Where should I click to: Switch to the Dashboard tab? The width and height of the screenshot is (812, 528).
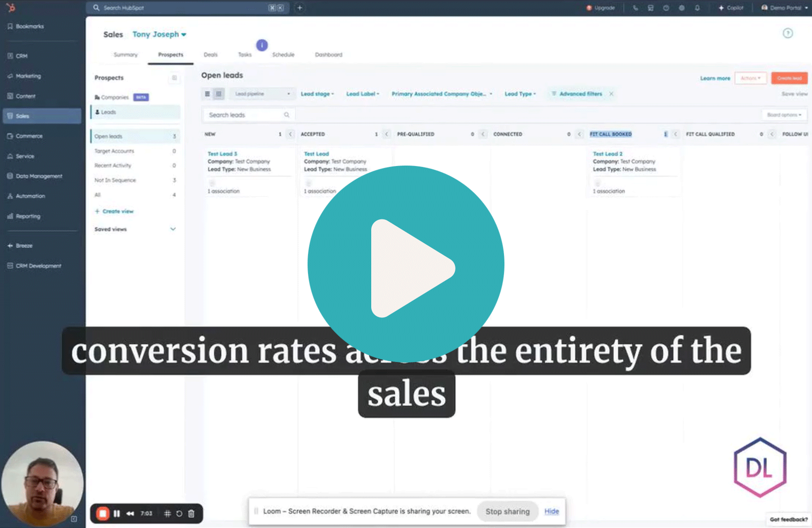(x=329, y=55)
